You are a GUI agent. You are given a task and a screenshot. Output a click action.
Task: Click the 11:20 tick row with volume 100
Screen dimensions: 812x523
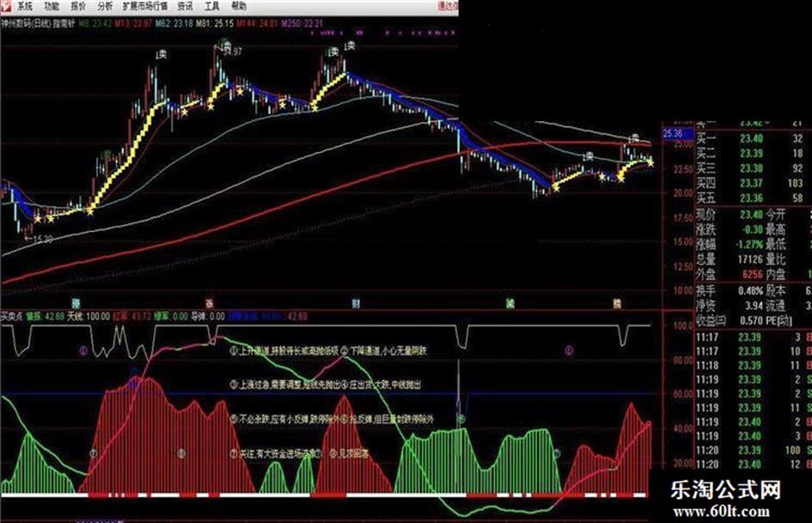tap(753, 450)
